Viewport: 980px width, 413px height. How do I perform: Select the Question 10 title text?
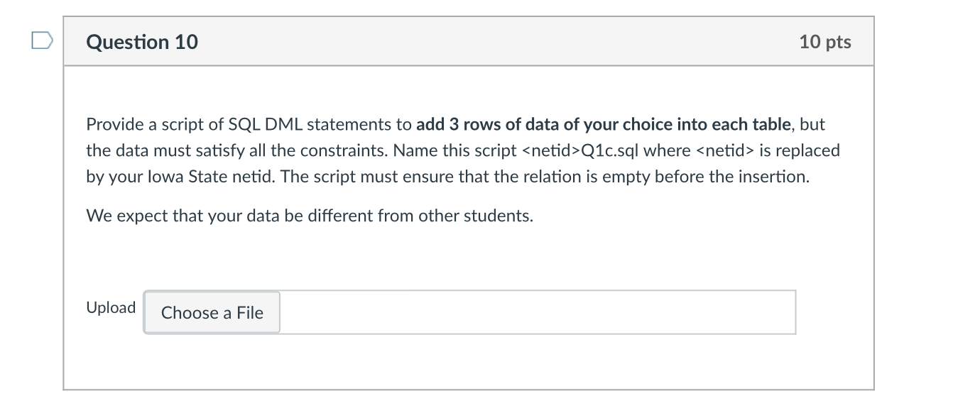click(x=142, y=42)
